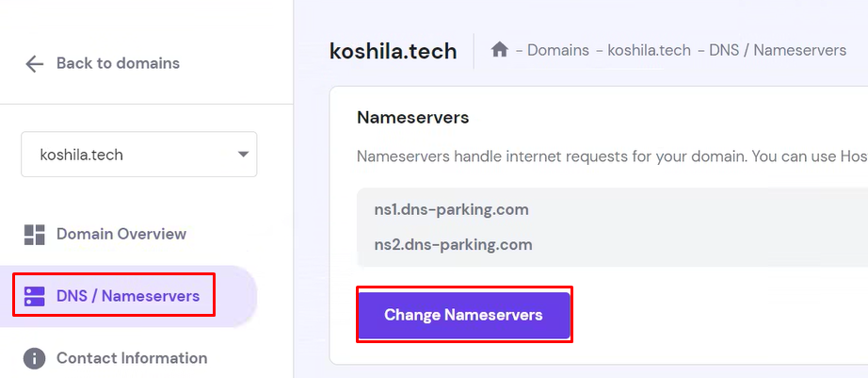Click the DNS / Nameservers server icon
Screen dimensions: 868x378
click(x=34, y=297)
